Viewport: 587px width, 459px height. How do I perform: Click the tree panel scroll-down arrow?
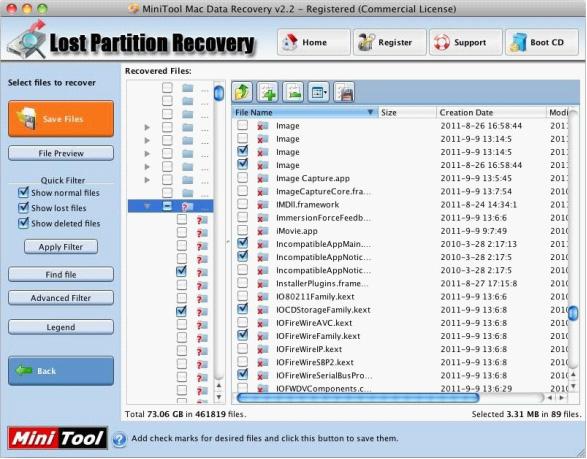pos(219,397)
